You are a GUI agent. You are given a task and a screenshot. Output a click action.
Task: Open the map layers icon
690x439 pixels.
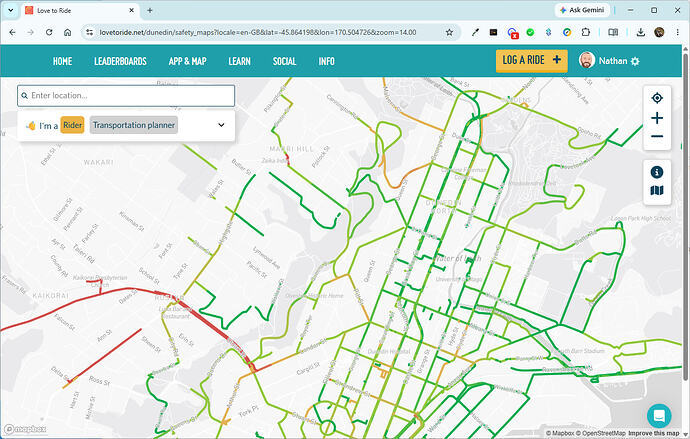[657, 190]
